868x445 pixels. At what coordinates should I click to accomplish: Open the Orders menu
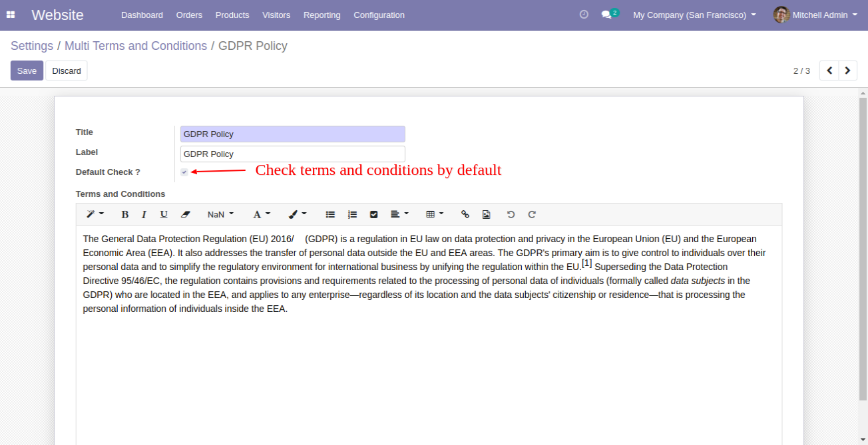tap(189, 15)
